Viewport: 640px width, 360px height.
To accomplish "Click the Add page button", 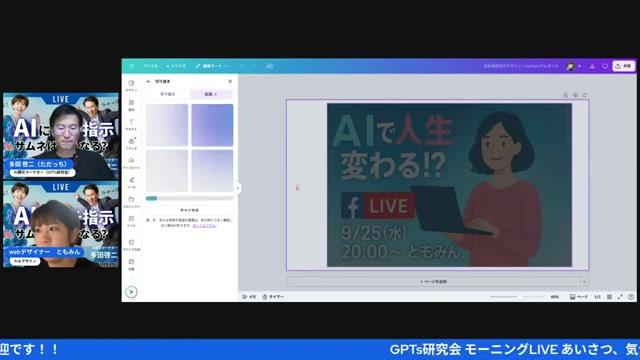I will coord(433,282).
